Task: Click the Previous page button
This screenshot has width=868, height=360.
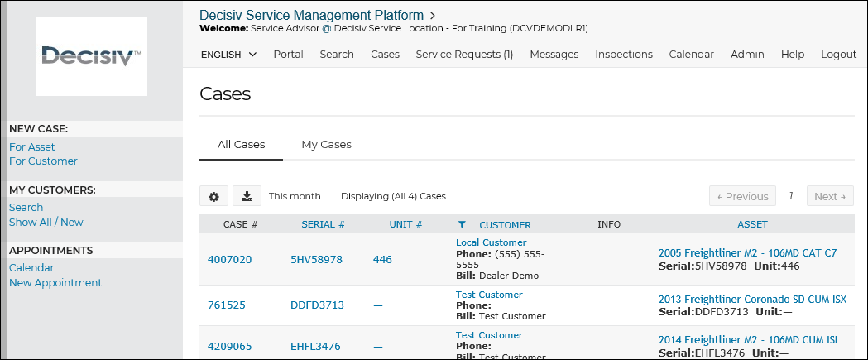Action: tap(742, 196)
